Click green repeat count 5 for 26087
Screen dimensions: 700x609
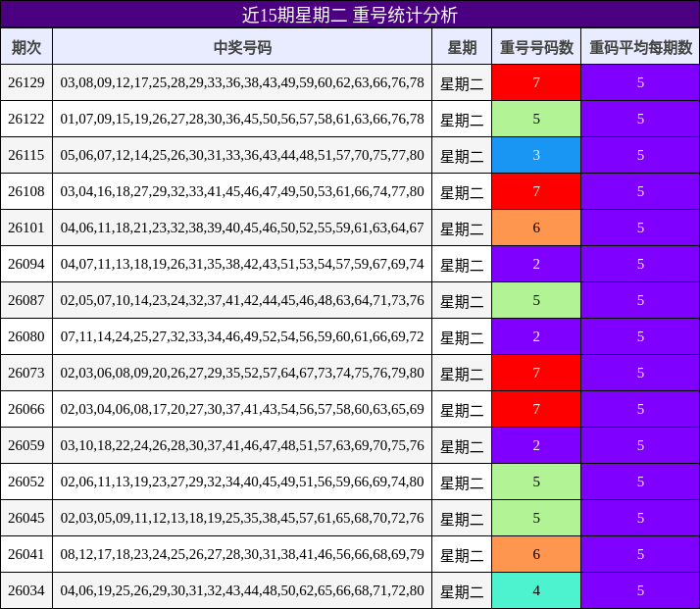point(536,300)
